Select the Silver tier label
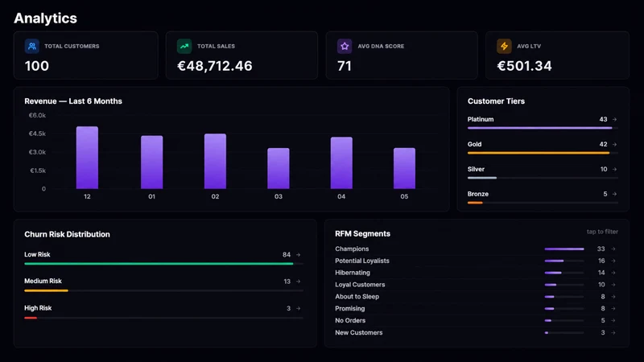The width and height of the screenshot is (644, 362). click(476, 169)
